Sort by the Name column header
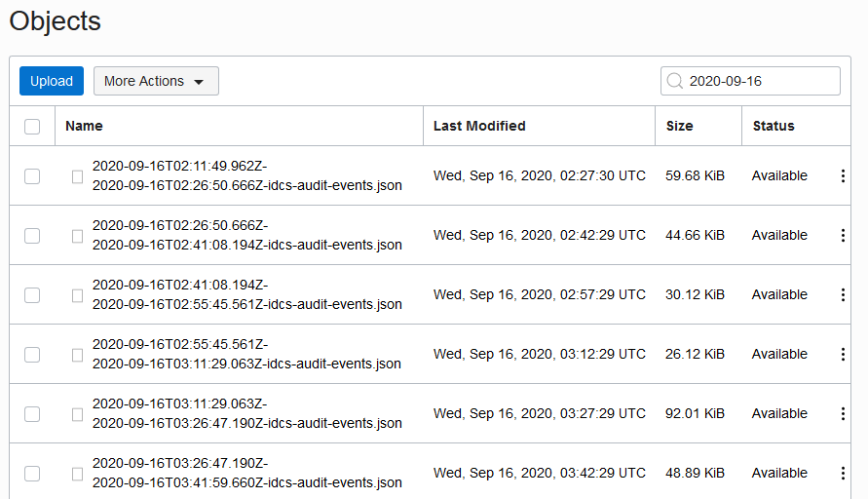The width and height of the screenshot is (868, 499). tap(84, 126)
